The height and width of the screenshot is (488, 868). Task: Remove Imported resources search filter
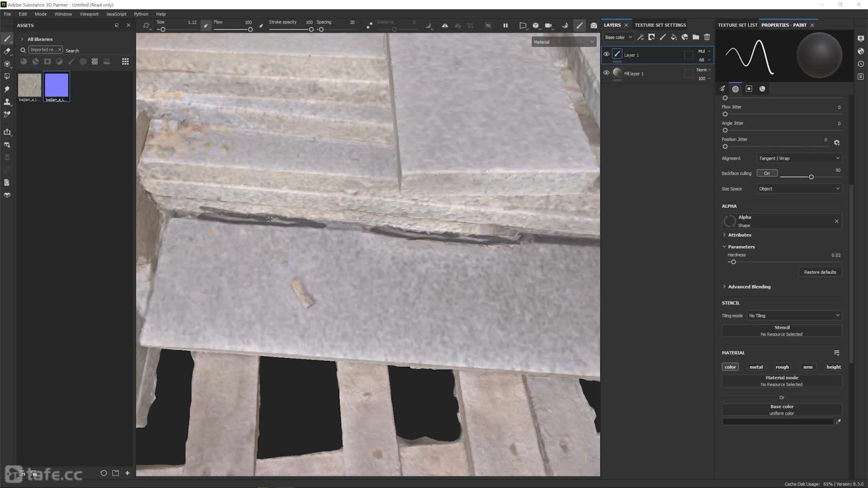pyautogui.click(x=59, y=50)
